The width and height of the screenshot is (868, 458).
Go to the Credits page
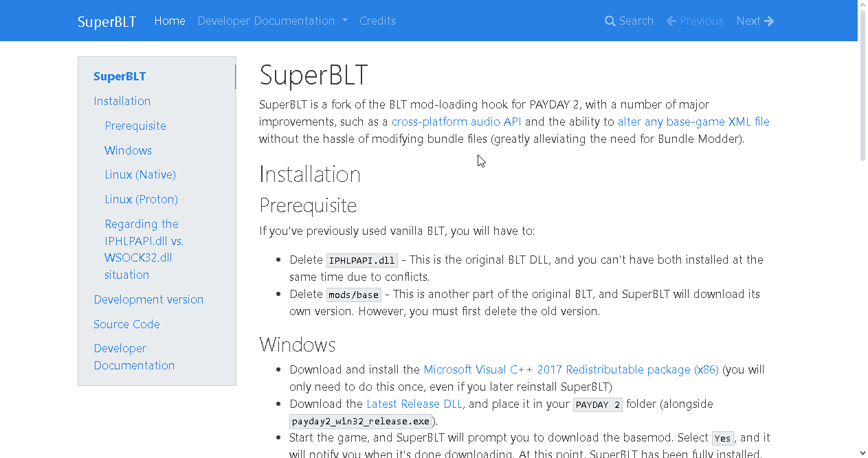[377, 21]
